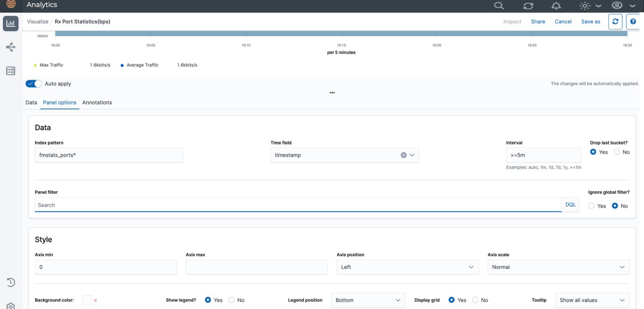Toggle the Auto apply switch
Screen dimensions: 644x309
coord(34,83)
